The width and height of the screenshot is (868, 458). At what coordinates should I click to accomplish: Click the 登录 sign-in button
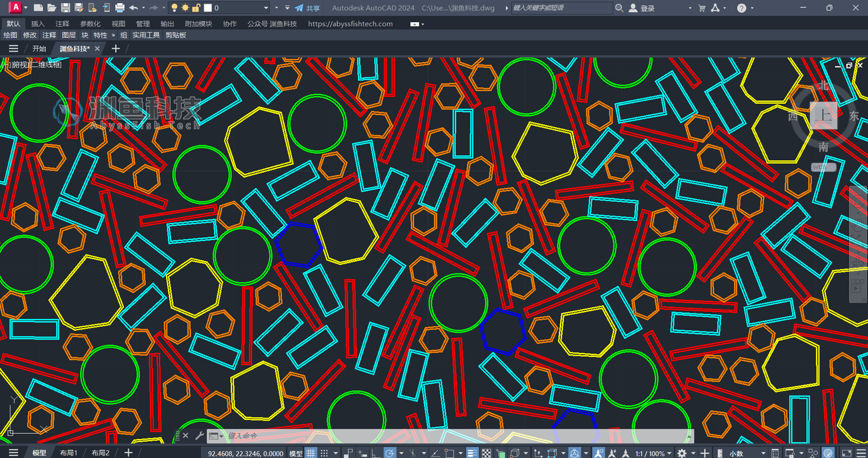tap(642, 8)
